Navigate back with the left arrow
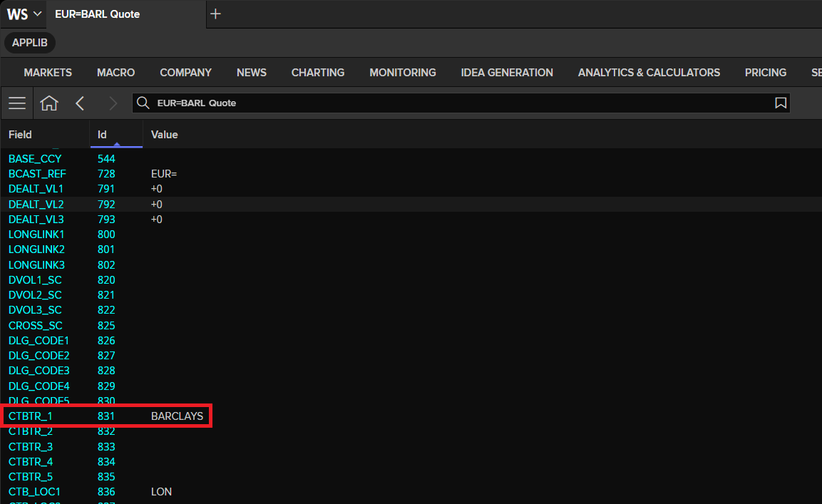This screenshot has height=504, width=822. point(81,103)
